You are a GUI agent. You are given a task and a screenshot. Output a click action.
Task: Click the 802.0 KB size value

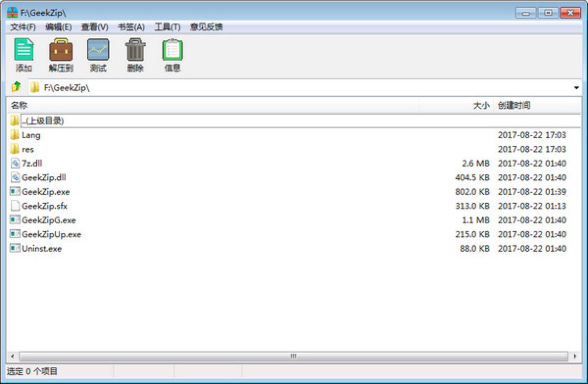472,192
